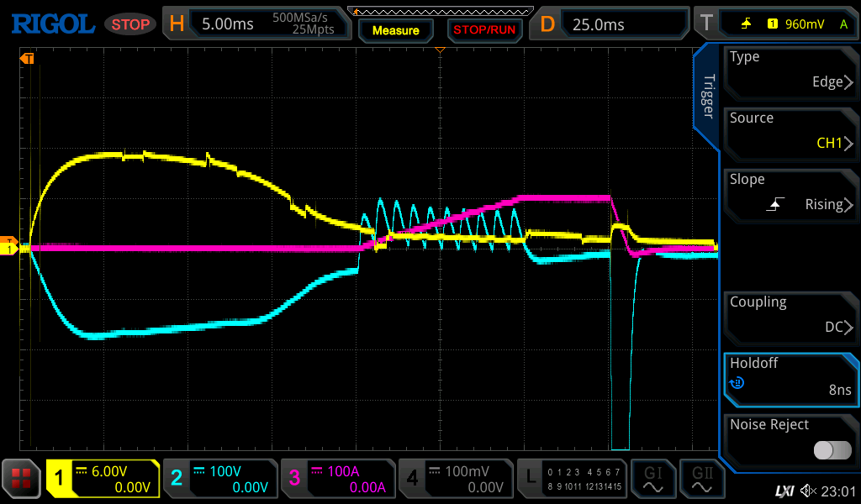
Task: Expand the Slope Rising option
Action: 790,192
